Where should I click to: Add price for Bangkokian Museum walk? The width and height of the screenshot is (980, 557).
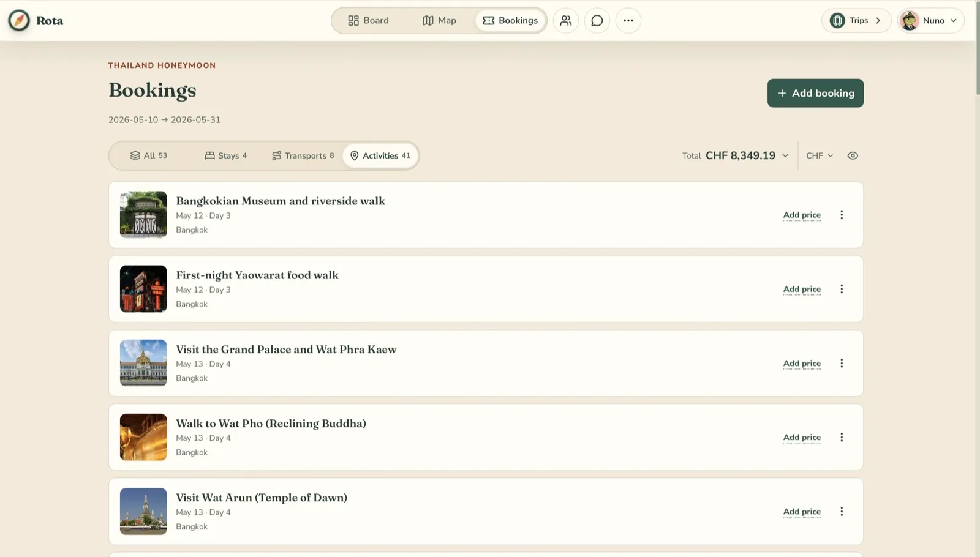click(802, 215)
